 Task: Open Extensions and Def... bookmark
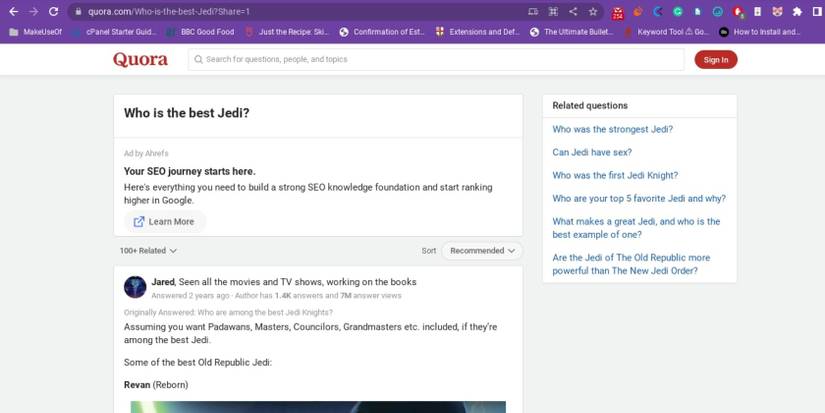click(x=478, y=32)
